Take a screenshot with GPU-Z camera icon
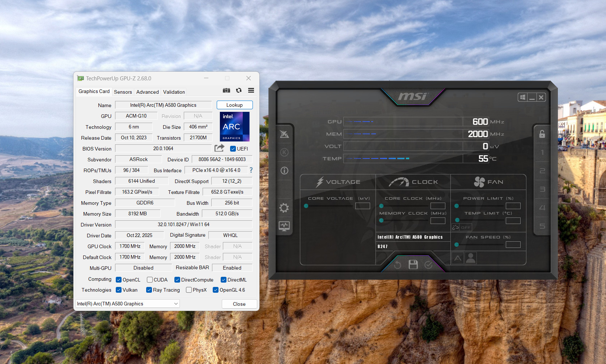The image size is (606, 364). point(226,90)
